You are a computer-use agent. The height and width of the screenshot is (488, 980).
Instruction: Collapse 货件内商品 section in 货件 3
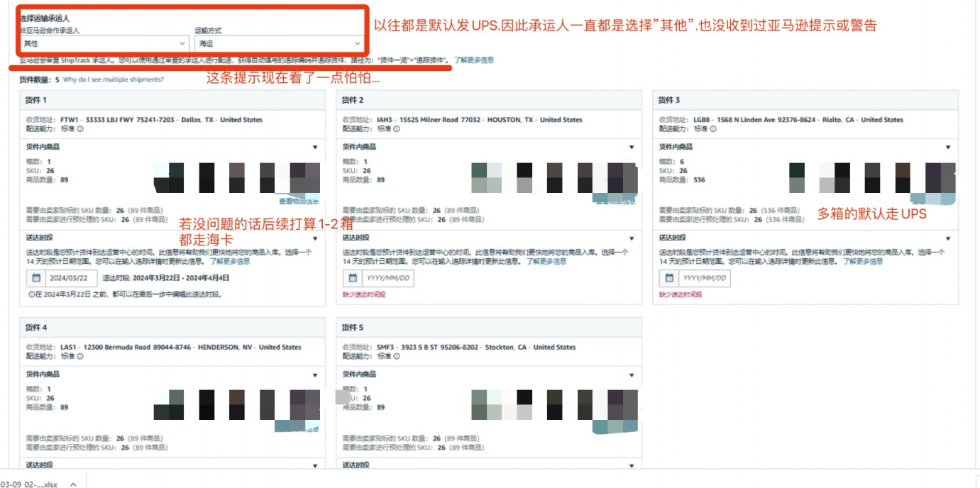pos(948,148)
